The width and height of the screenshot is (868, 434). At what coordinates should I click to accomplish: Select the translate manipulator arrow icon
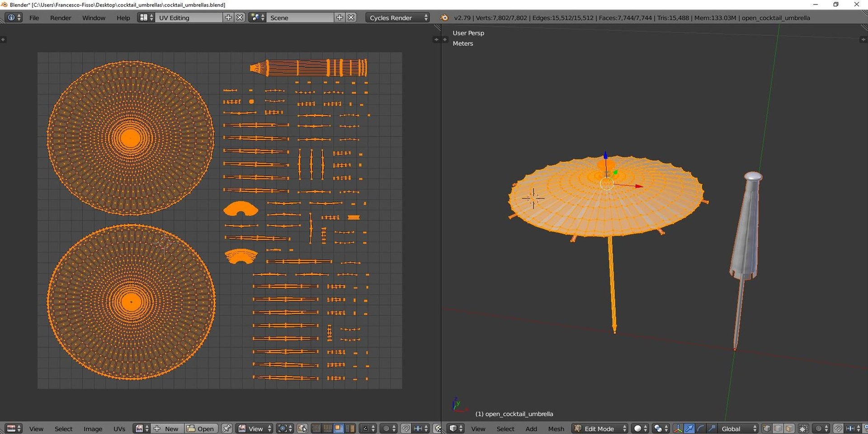pos(689,428)
